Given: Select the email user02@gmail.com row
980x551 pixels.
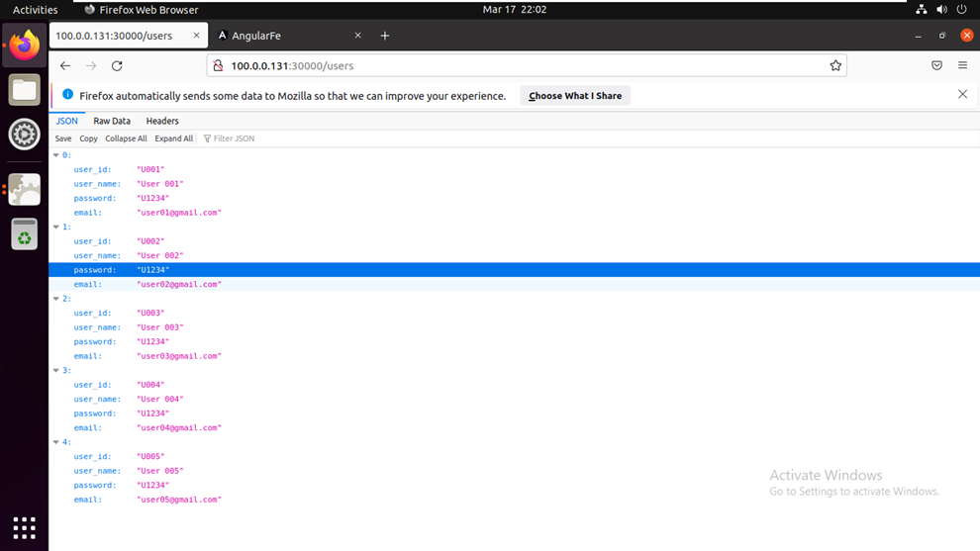Looking at the screenshot, I should [x=514, y=284].
